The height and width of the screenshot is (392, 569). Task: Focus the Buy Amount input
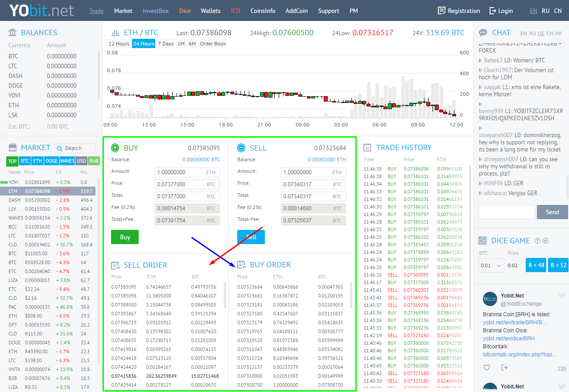[x=187, y=172]
